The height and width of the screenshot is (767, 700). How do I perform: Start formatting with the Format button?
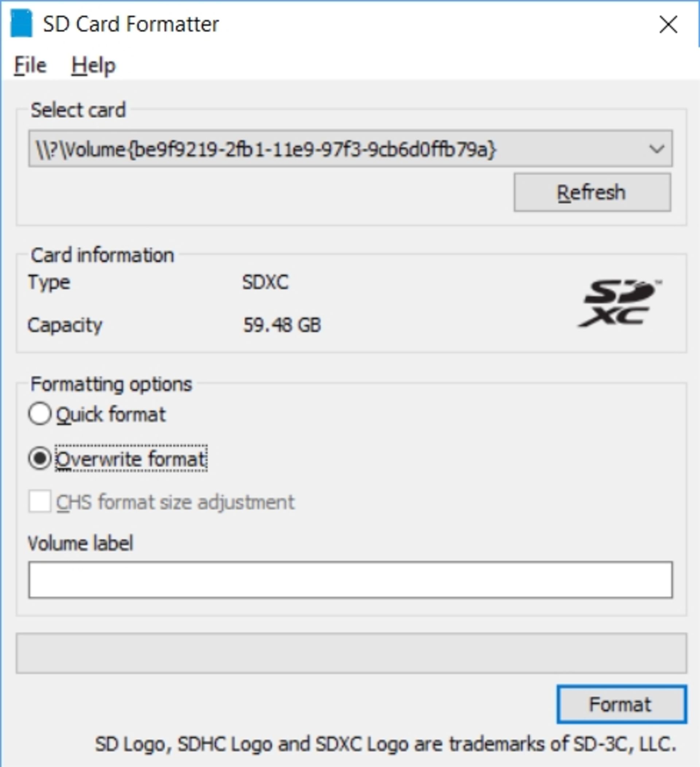pyautogui.click(x=622, y=704)
